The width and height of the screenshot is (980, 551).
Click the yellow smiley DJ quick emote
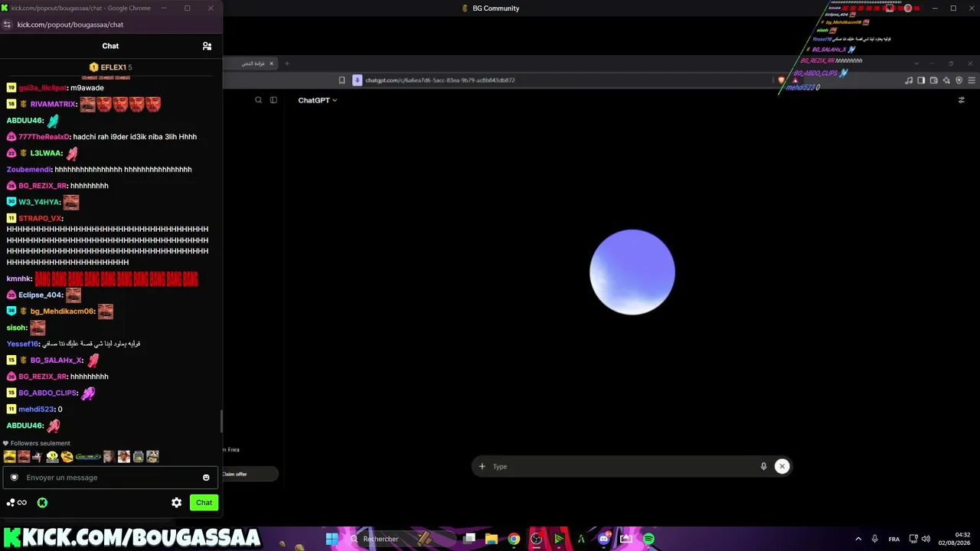coord(52,457)
